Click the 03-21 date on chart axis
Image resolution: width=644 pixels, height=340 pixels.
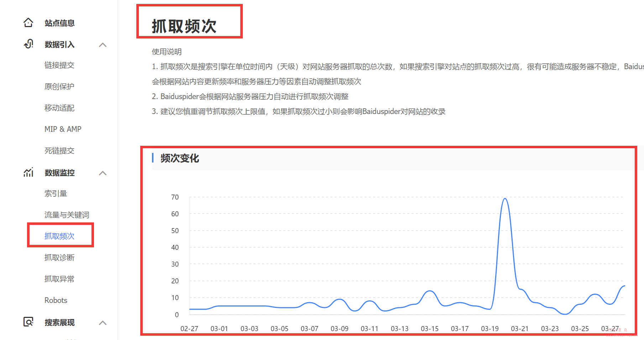tap(520, 329)
